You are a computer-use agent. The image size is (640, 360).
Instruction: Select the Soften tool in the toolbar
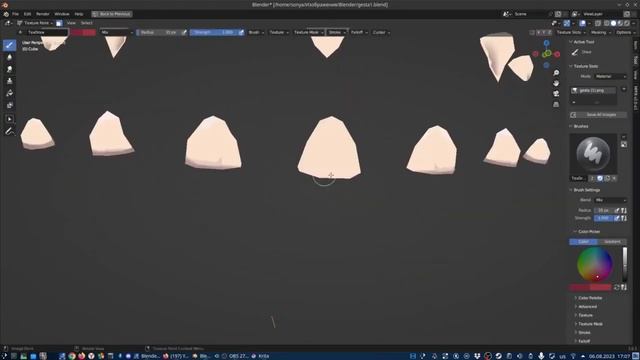[x=9, y=58]
